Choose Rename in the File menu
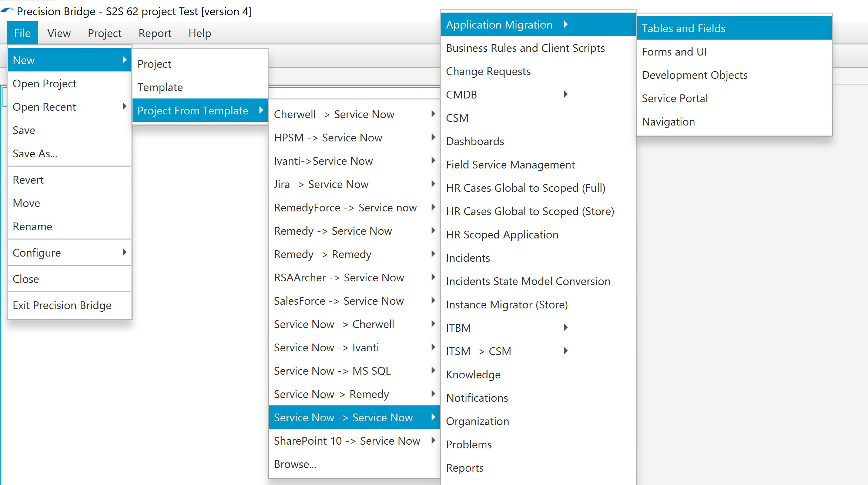 click(70, 226)
